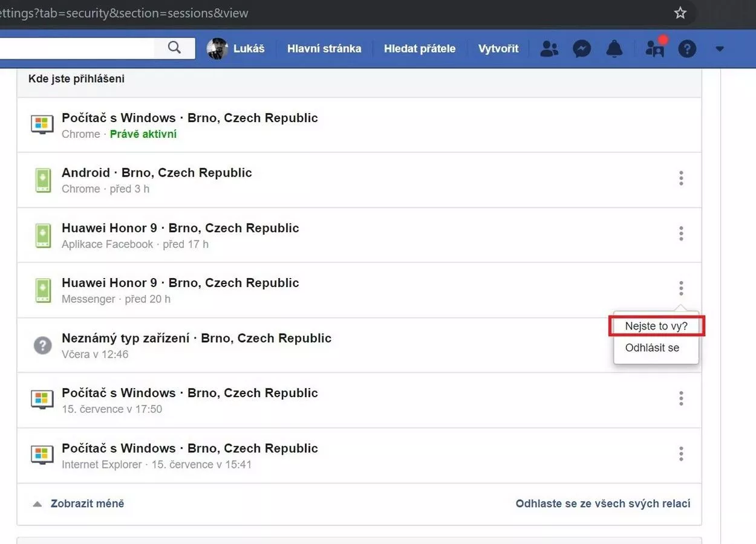The width and height of the screenshot is (756, 544).
Task: Click unknown device question mark icon
Action: (x=42, y=346)
